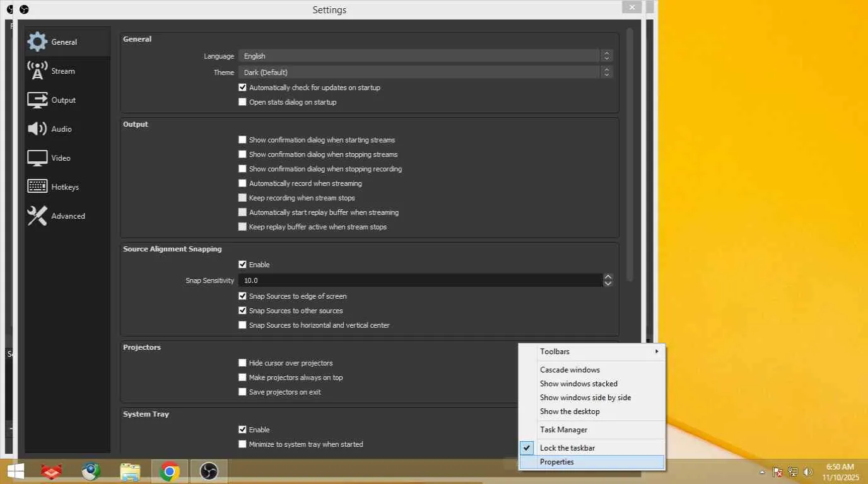Show hidden system tray icons
The width and height of the screenshot is (868, 484).
click(x=762, y=472)
